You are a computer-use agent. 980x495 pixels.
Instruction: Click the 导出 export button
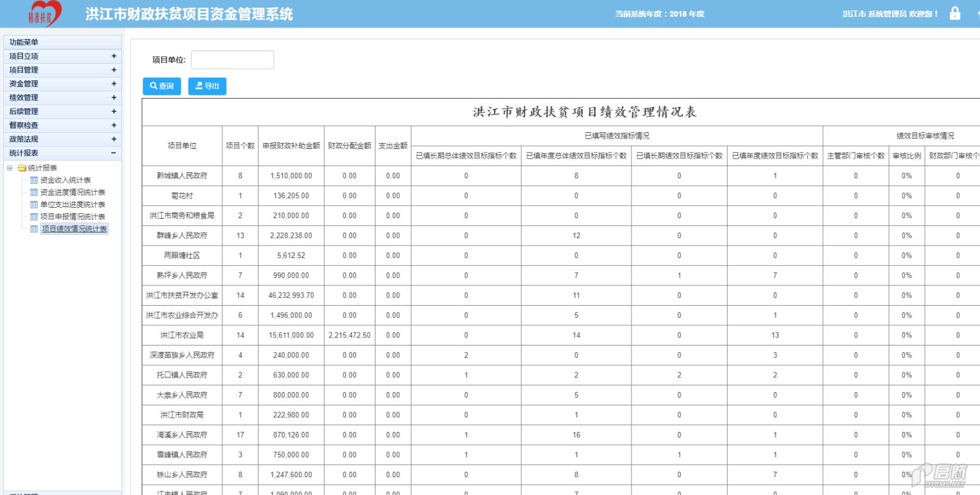[207, 86]
